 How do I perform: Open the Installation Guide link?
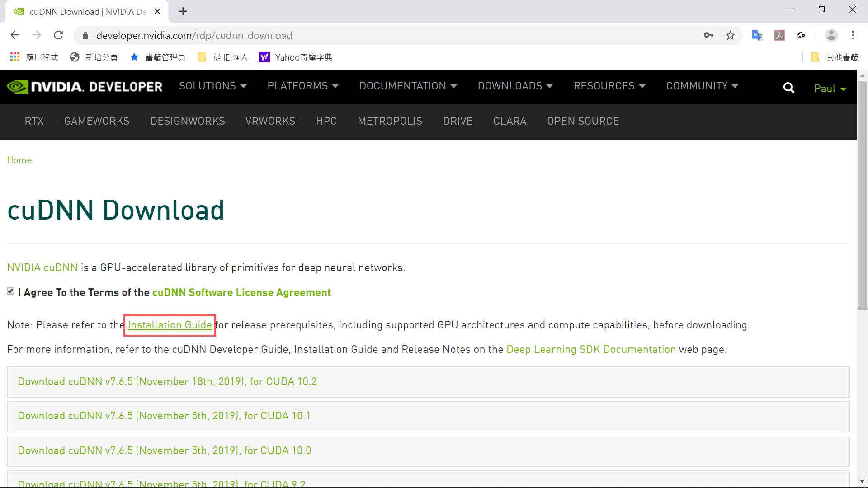(170, 325)
